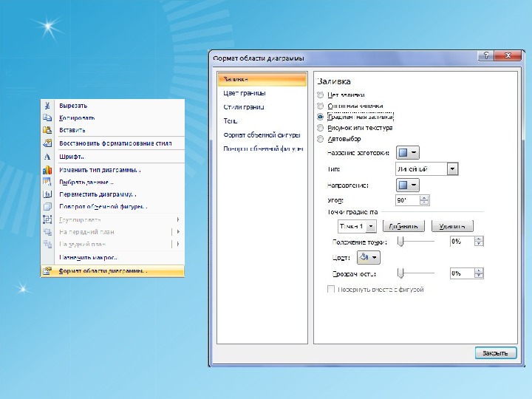
Task: Choose Формат области диаграммы menu item
Action: (112, 270)
